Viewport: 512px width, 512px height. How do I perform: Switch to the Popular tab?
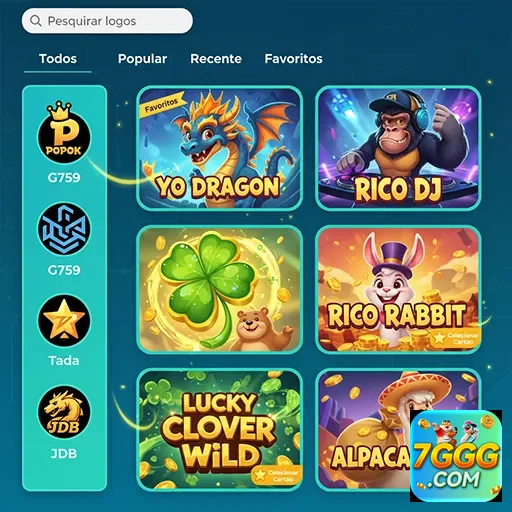[x=142, y=59]
